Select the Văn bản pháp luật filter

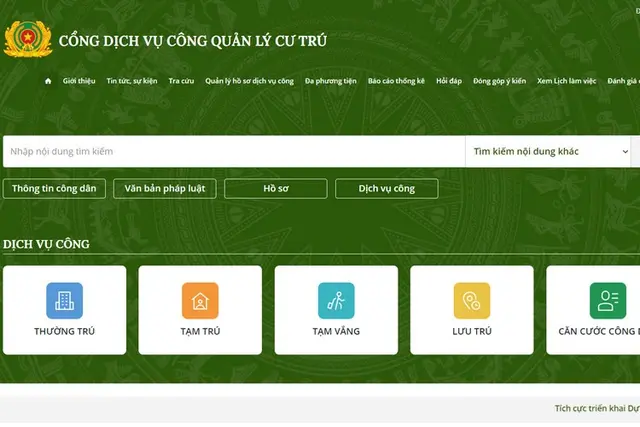165,189
